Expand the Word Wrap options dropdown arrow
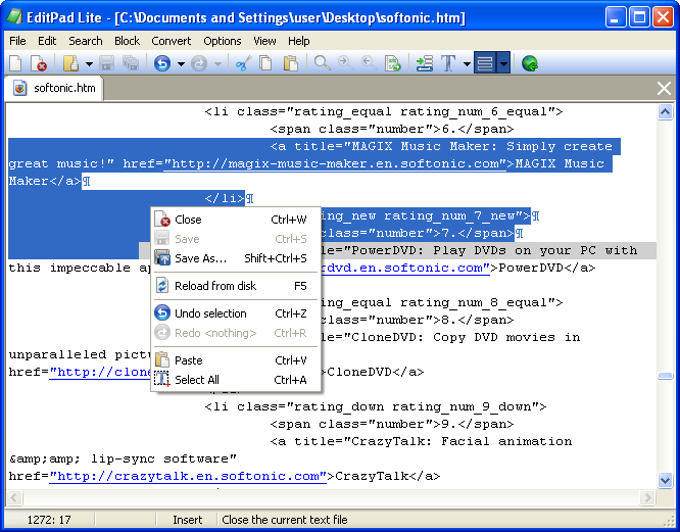The height and width of the screenshot is (532, 680). tap(503, 64)
